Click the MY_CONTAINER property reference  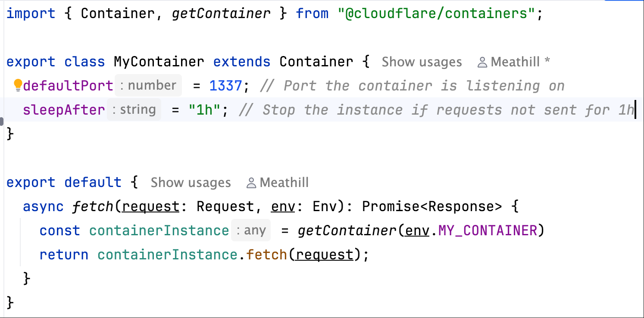[x=488, y=231]
